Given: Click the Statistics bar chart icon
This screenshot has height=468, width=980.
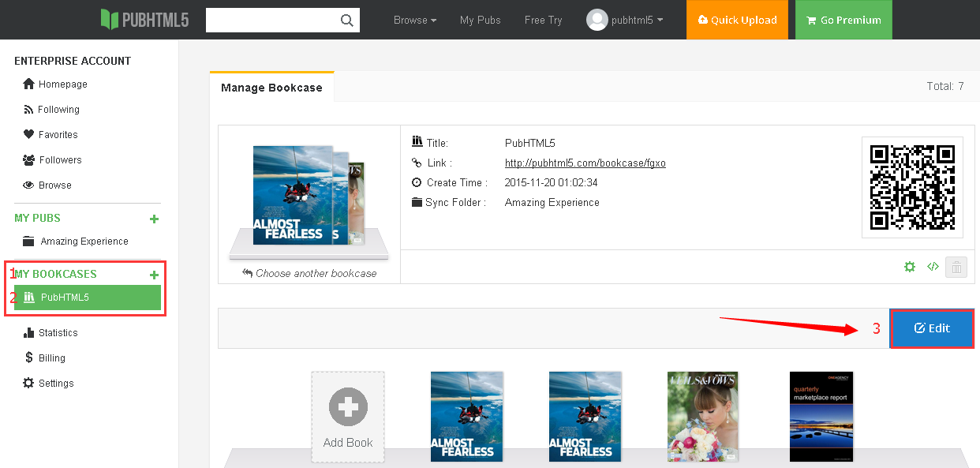Looking at the screenshot, I should pos(29,333).
